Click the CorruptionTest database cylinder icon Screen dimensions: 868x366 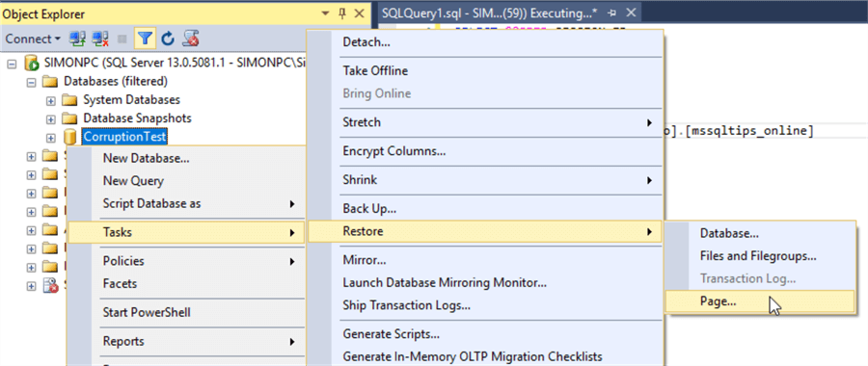click(69, 137)
